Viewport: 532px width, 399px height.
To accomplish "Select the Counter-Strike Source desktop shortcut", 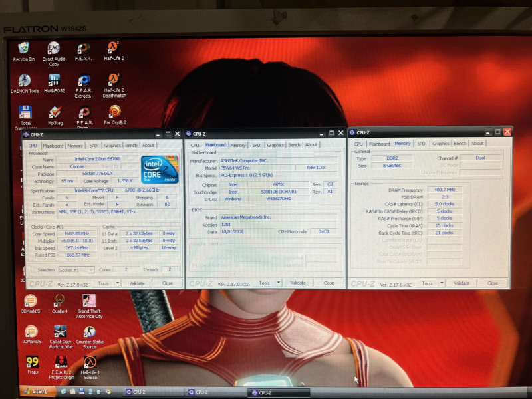I will pyautogui.click(x=90, y=337).
